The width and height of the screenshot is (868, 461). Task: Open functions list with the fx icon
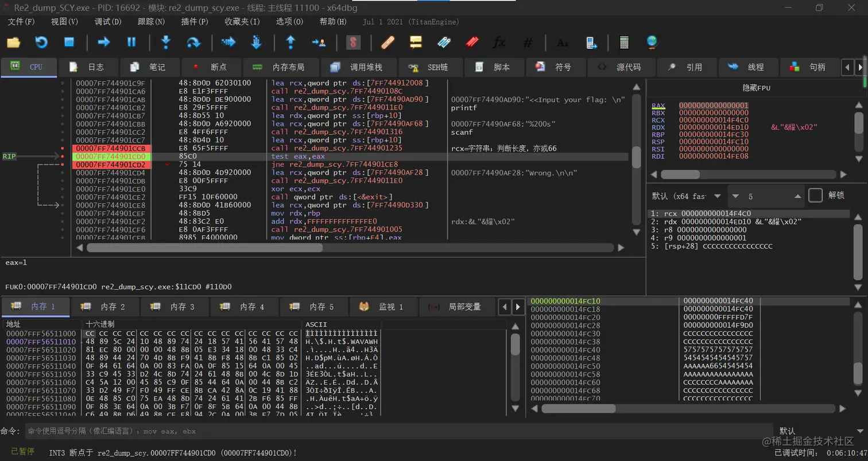499,42
